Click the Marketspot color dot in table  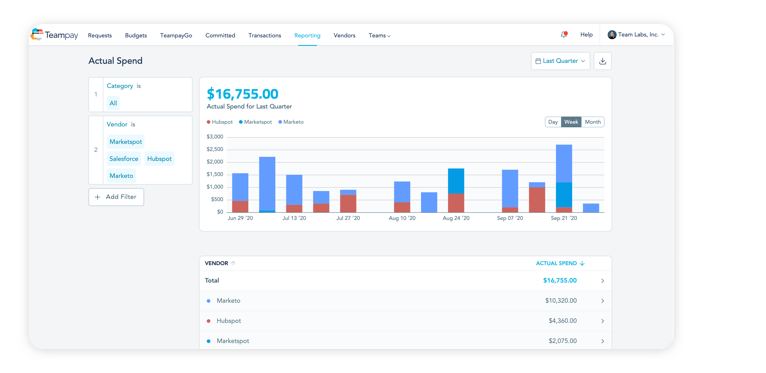click(209, 341)
